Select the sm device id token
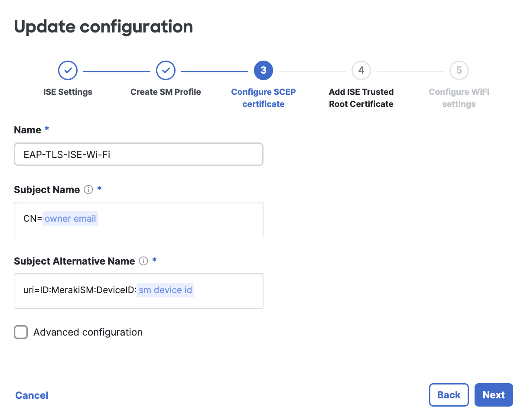The image size is (527, 420). [x=165, y=290]
